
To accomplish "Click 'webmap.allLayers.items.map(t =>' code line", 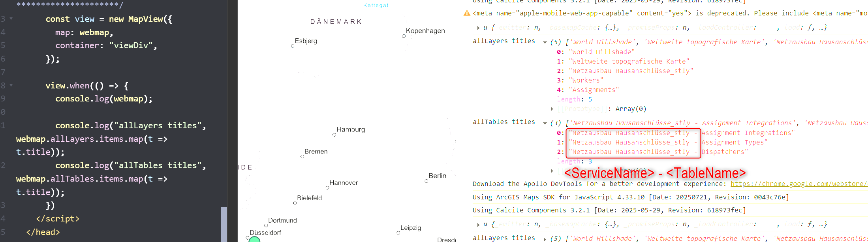I will pyautogui.click(x=92, y=139).
